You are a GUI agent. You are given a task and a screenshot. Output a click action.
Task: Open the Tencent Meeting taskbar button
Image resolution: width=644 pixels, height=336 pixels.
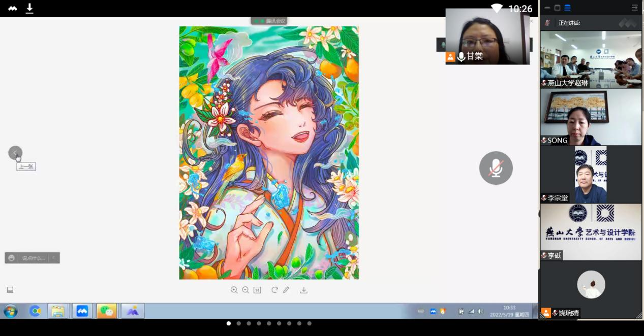click(82, 311)
